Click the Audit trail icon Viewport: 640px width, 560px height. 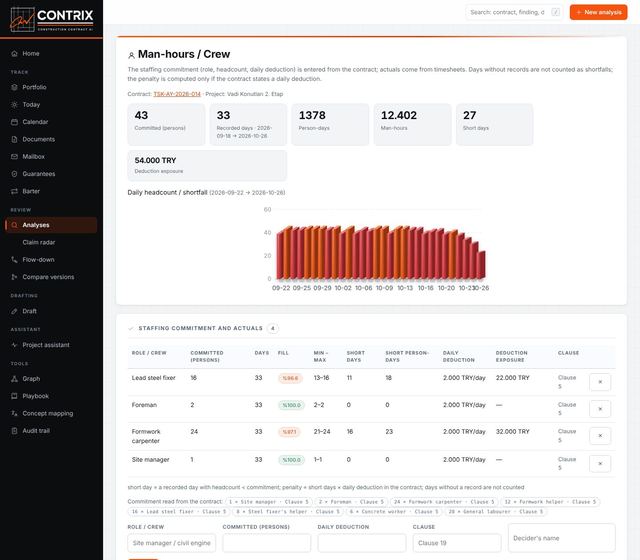coord(14,431)
